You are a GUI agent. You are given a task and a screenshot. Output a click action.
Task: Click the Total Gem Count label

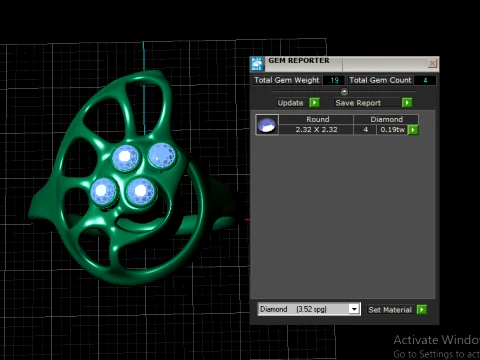pyautogui.click(x=380, y=80)
